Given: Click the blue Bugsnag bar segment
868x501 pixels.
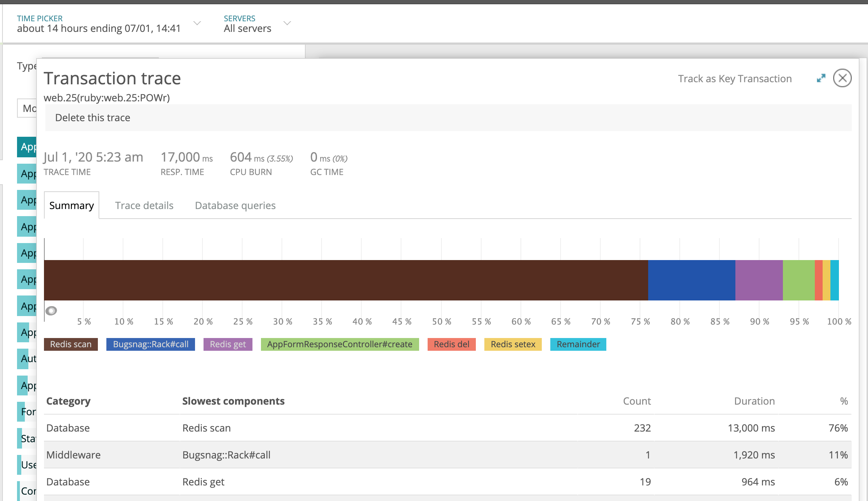Looking at the screenshot, I should click(x=691, y=280).
